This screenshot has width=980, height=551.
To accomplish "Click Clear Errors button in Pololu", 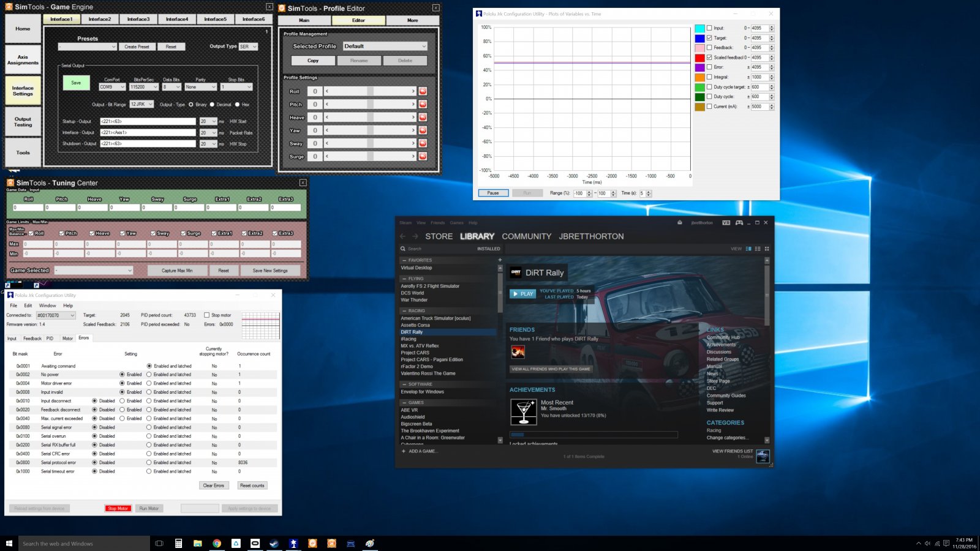I will (214, 485).
